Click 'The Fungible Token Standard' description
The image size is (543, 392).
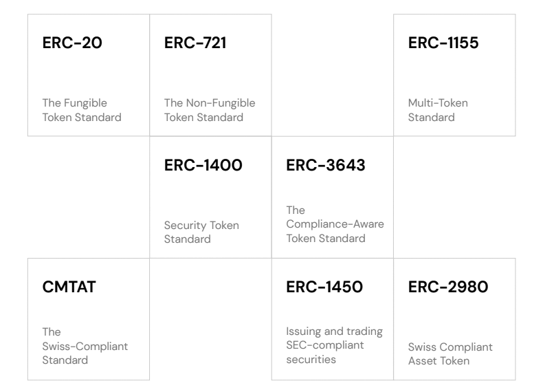82,110
